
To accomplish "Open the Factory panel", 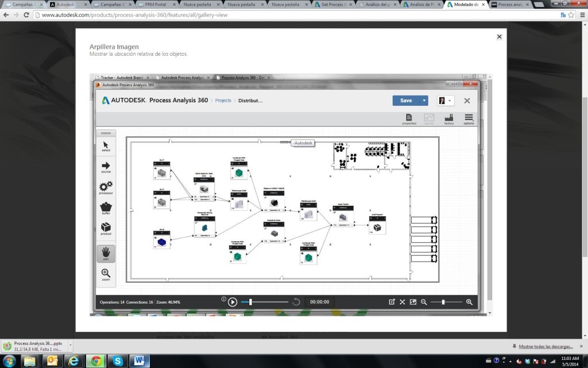I will click(x=448, y=117).
